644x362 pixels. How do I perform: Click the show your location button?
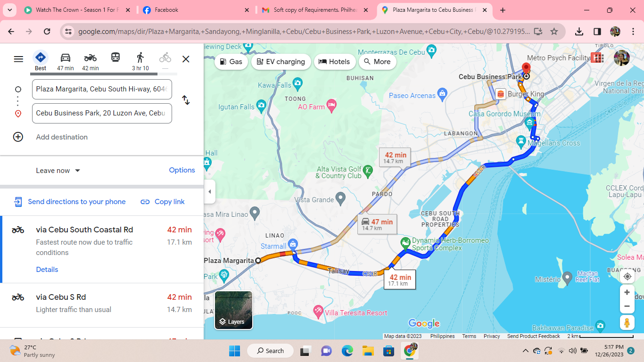(627, 277)
